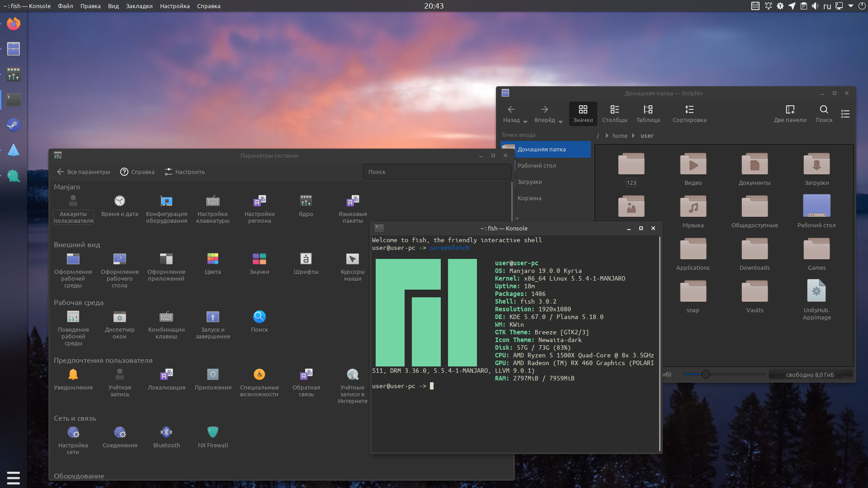The image size is (868, 488).
Task: Open the file manager from the dock
Action: coord(14,49)
